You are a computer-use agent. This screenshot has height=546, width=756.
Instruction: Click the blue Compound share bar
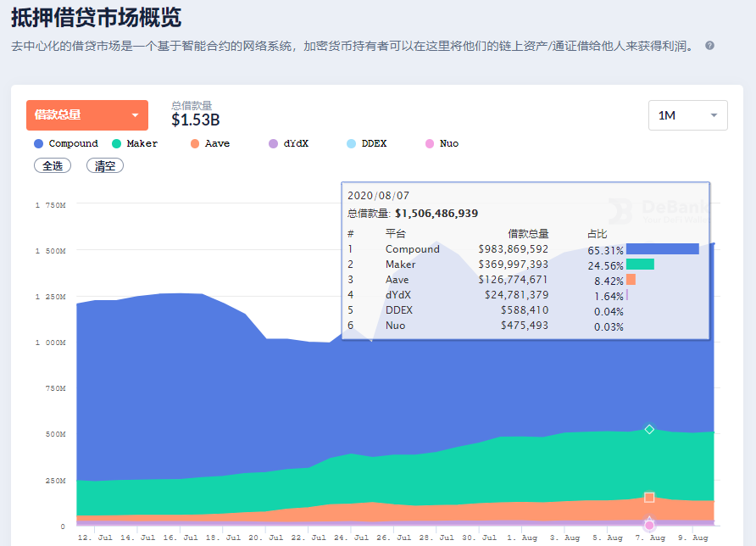click(663, 249)
